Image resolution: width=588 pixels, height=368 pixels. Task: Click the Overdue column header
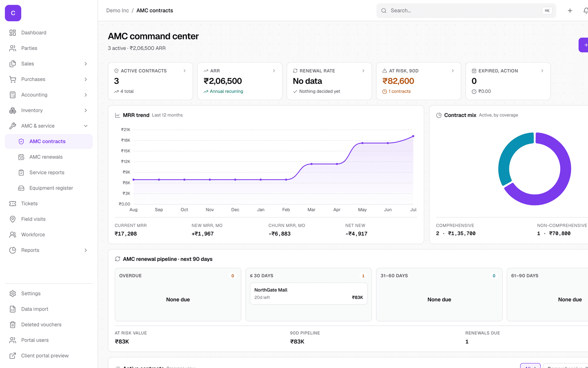click(130, 276)
